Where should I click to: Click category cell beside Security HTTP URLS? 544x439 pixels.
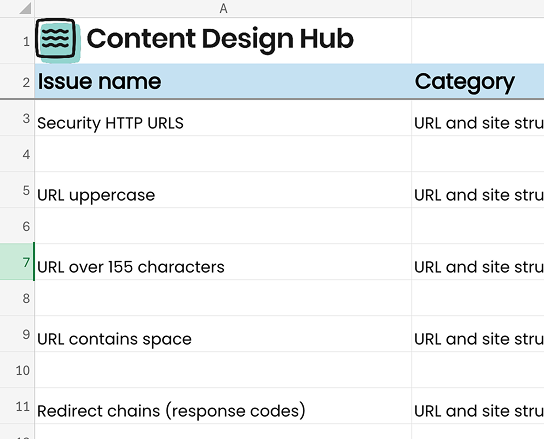[478, 118]
